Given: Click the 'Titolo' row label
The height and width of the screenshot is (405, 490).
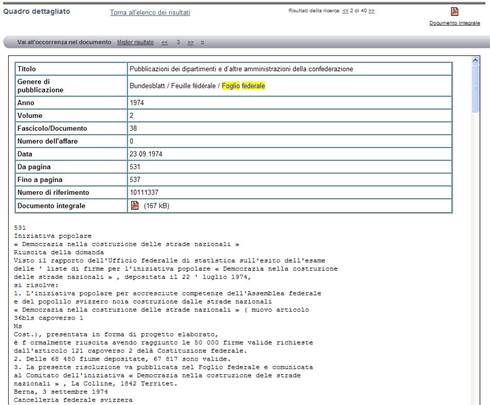Looking at the screenshot, I should [x=27, y=69].
